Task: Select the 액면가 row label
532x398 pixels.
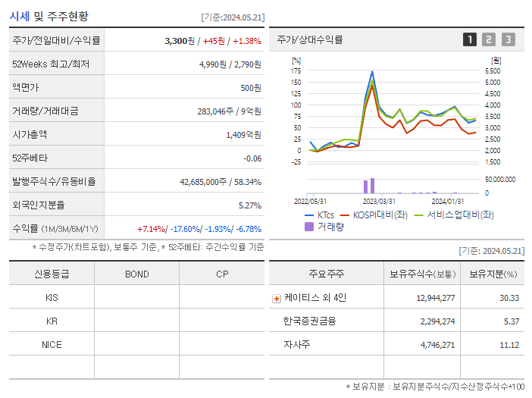Action: point(26,87)
